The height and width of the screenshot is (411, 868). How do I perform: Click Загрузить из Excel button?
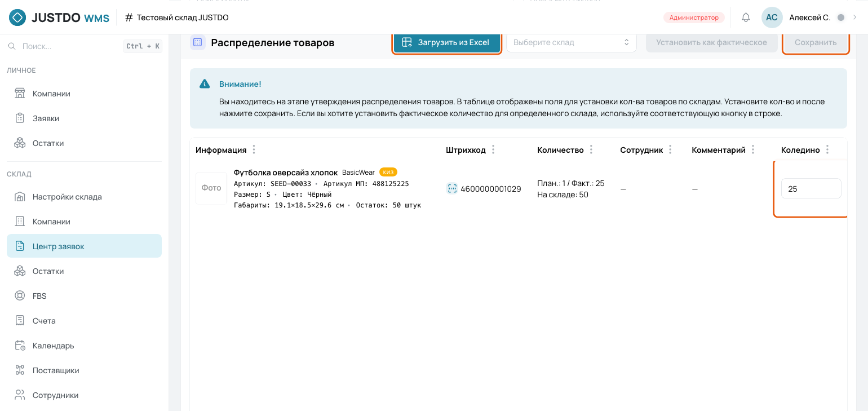446,42
